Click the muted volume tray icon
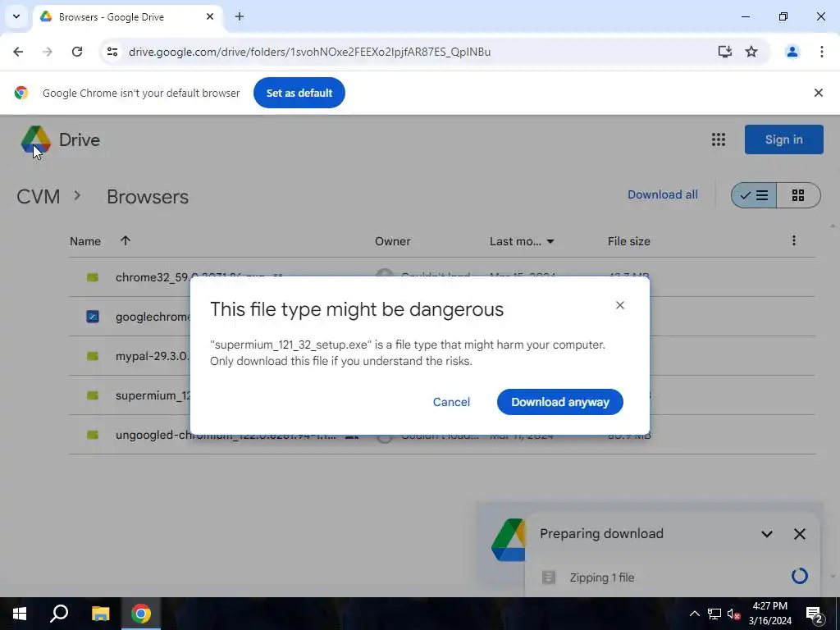840x630 pixels. click(733, 614)
